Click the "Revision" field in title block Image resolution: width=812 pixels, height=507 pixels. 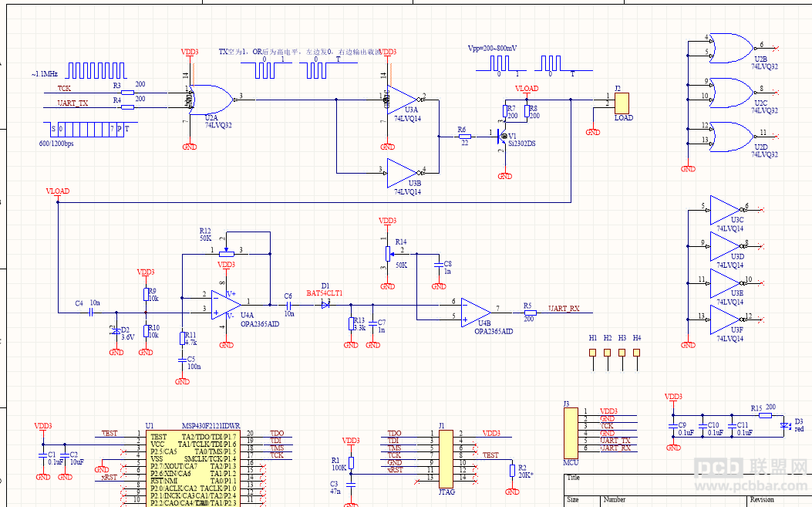(x=763, y=499)
